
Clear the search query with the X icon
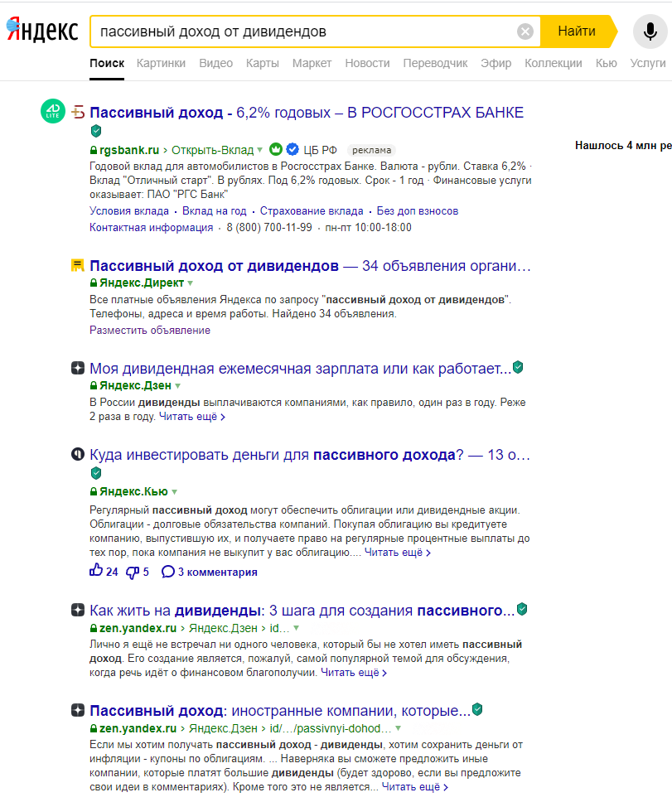pyautogui.click(x=524, y=30)
